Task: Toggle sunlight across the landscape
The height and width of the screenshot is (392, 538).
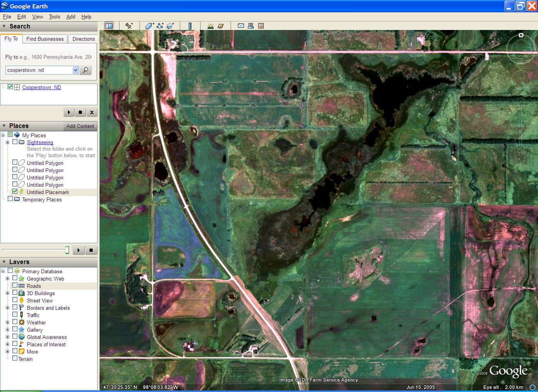Action: pyautogui.click(x=210, y=26)
